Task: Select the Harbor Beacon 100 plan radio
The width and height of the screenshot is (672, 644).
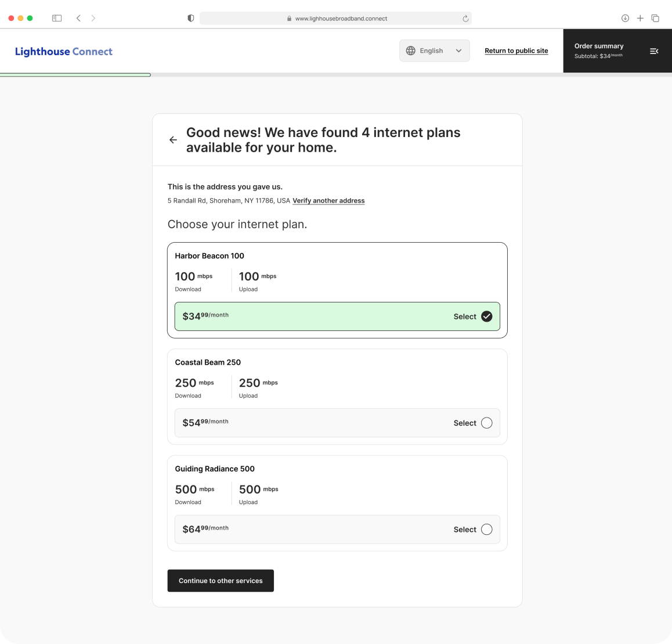Action: 486,316
